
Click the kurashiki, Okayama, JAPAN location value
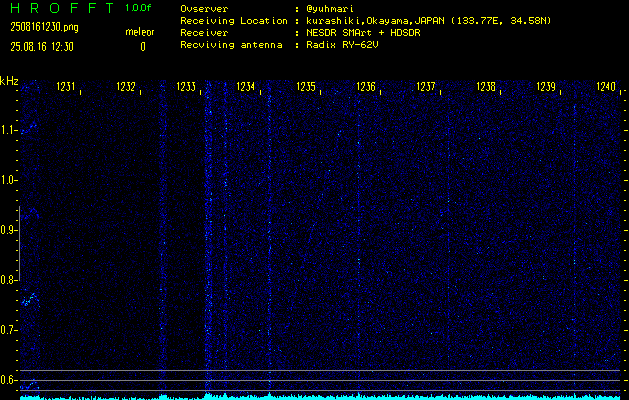coord(429,21)
